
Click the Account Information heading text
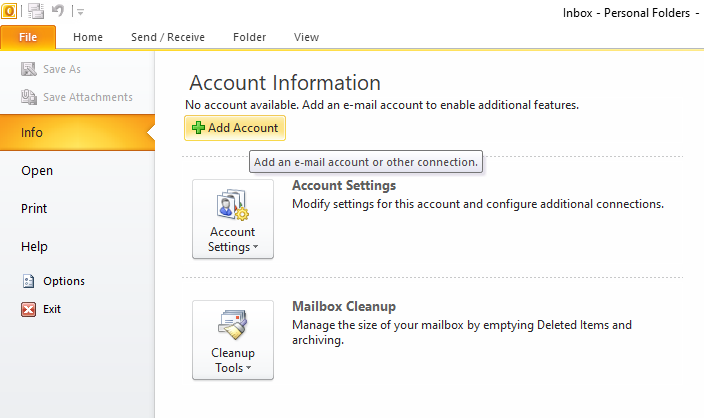(285, 83)
